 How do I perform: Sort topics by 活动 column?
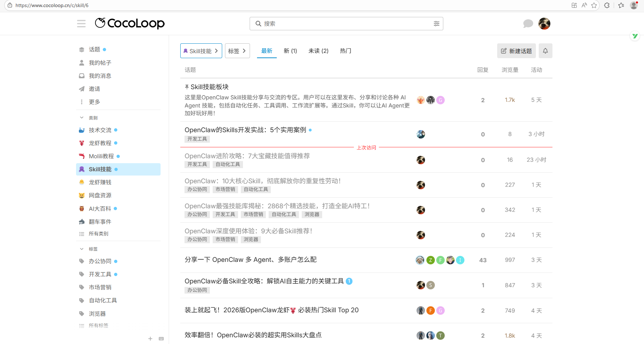536,70
